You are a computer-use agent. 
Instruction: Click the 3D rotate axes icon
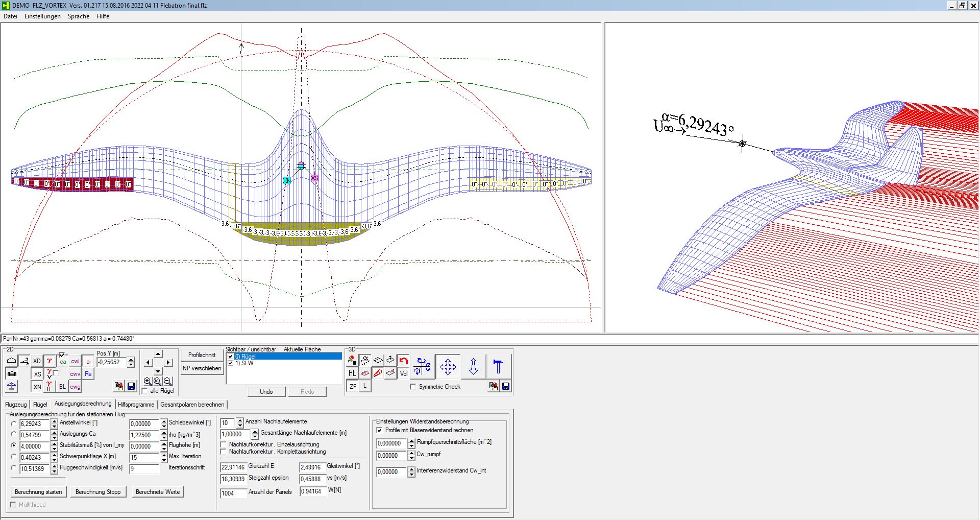pyautogui.click(x=422, y=366)
